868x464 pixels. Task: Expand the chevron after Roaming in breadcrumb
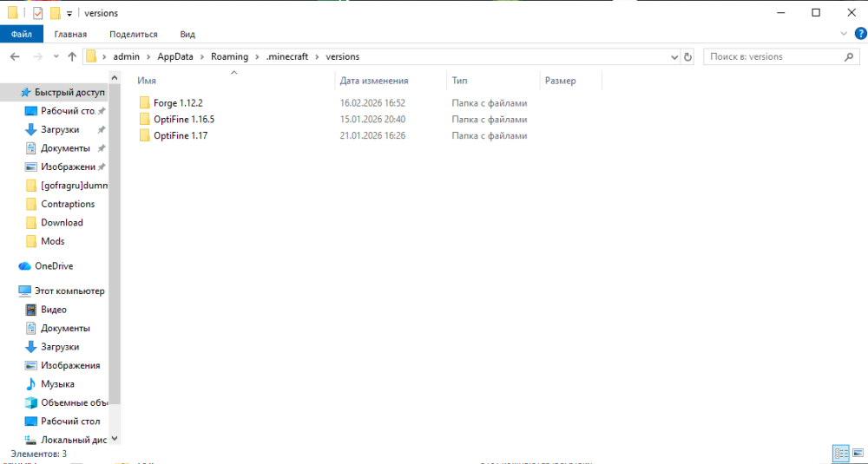[x=257, y=56]
